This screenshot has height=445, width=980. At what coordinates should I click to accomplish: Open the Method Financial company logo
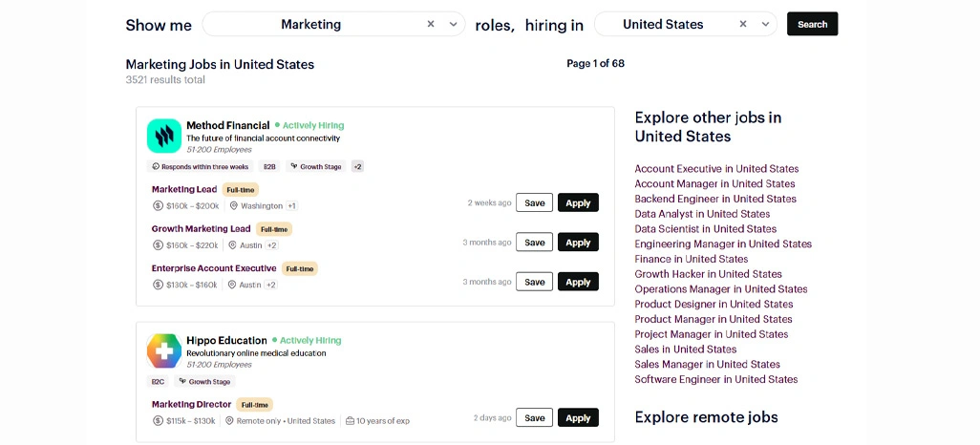163,136
